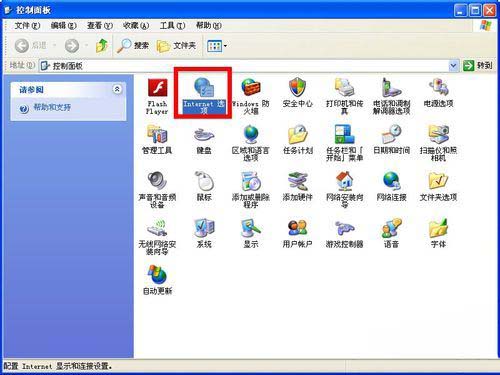Collapse the 请参阅 side panel

click(117, 89)
